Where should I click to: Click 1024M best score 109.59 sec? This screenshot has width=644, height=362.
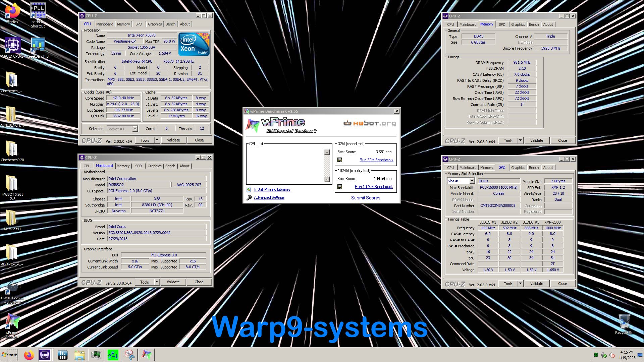382,179
